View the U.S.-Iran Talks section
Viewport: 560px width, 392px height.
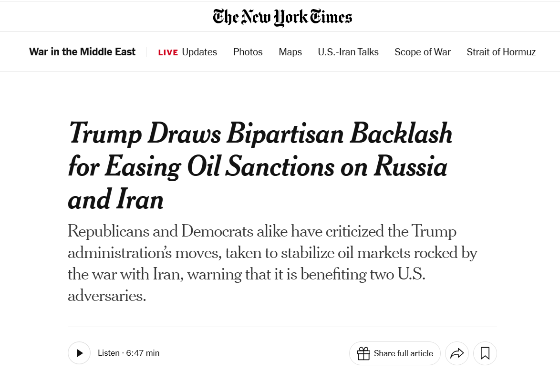coord(348,52)
